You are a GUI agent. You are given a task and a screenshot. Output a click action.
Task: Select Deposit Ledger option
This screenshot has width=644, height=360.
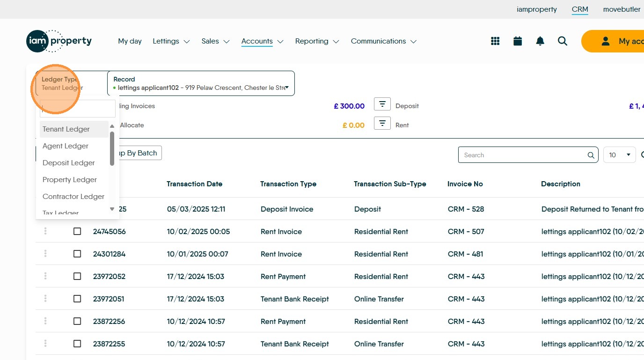coord(69,163)
